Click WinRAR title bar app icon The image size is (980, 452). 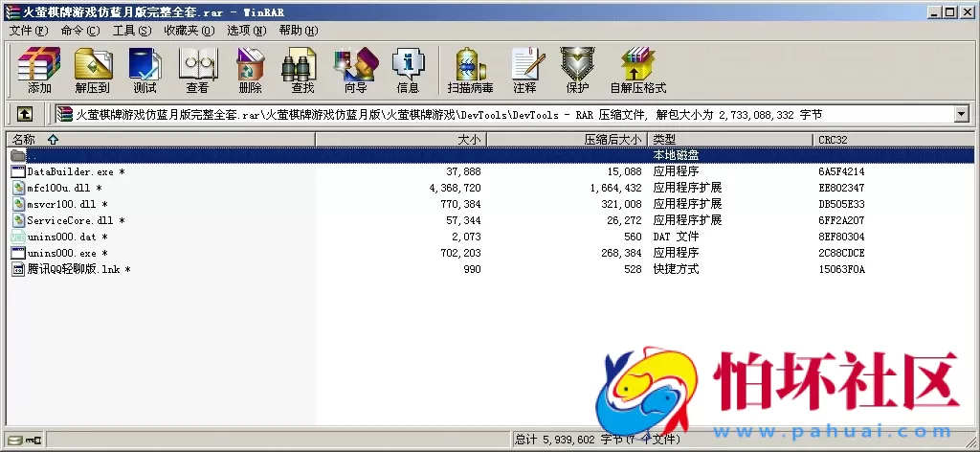point(11,11)
